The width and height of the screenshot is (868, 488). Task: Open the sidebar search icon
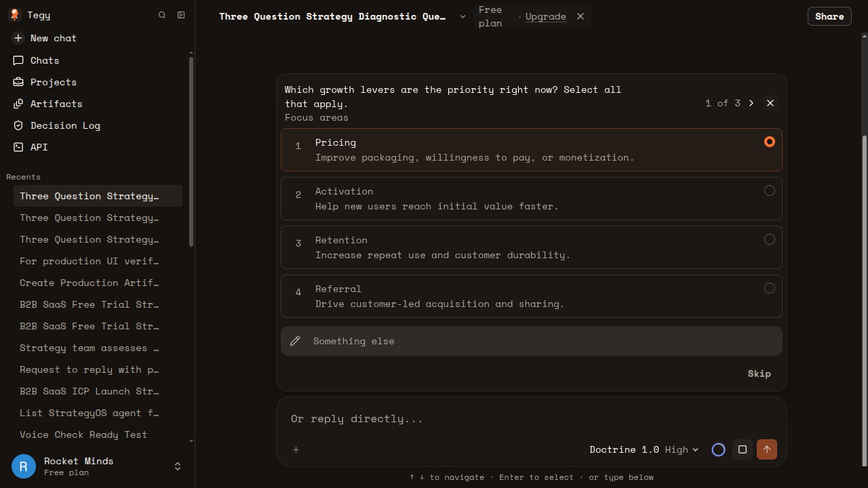162,15
